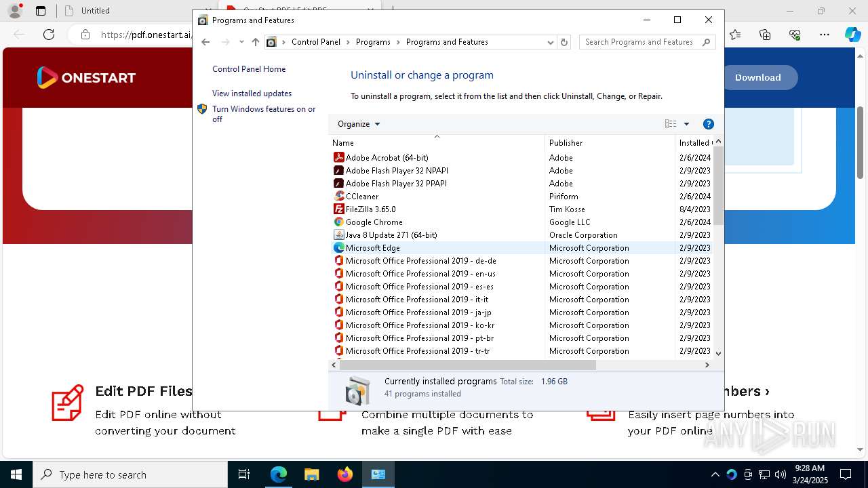Click the Java 8 Update 271 icon
This screenshot has width=868, height=488.
click(339, 235)
